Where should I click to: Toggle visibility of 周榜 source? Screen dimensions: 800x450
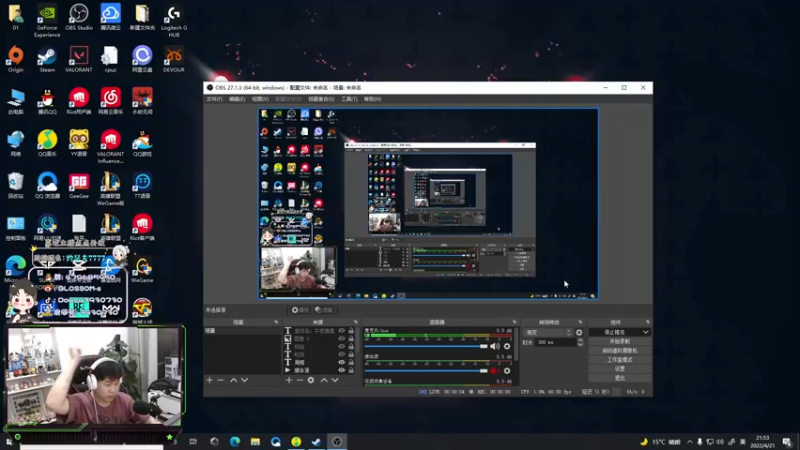[342, 362]
